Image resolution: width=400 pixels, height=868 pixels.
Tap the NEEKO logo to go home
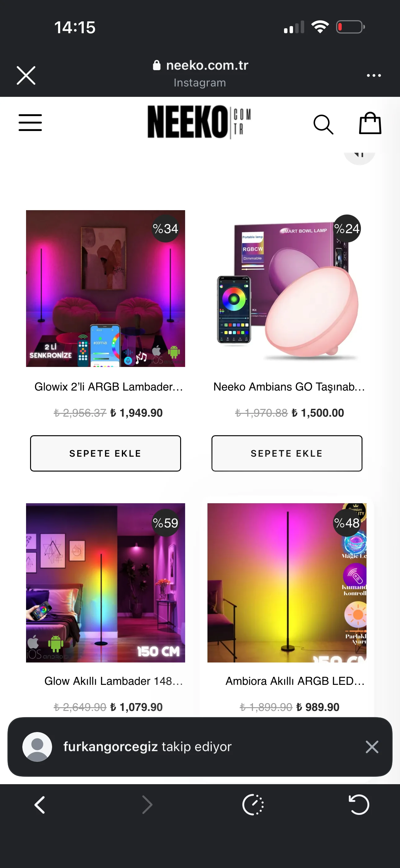(199, 122)
